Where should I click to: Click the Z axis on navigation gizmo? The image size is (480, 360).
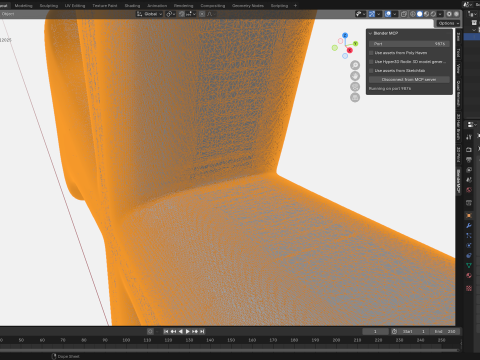pyautogui.click(x=345, y=35)
